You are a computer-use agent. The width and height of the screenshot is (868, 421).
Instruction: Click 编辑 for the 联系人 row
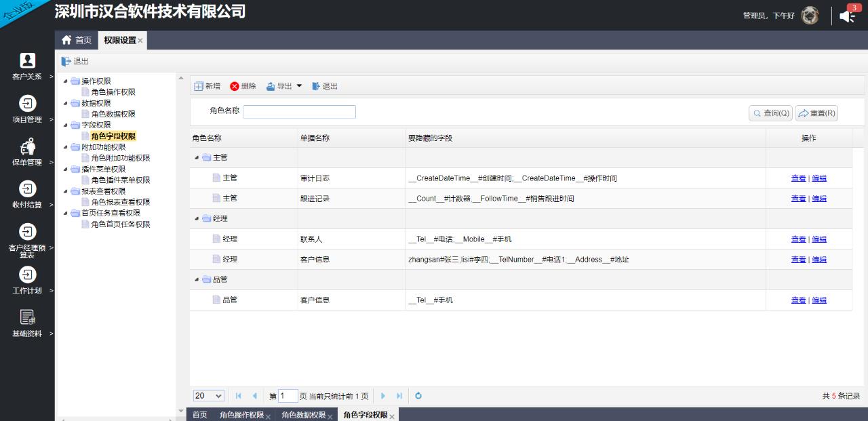(x=819, y=239)
